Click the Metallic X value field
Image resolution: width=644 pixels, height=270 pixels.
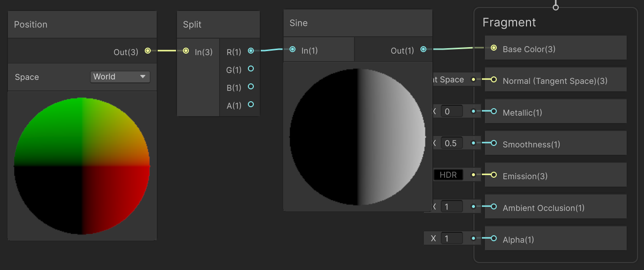(x=452, y=111)
